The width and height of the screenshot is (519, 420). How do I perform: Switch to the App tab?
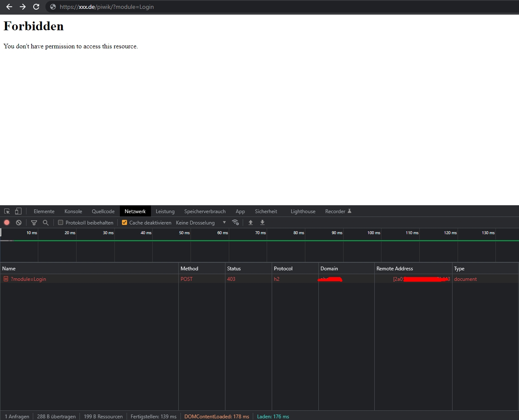point(240,211)
